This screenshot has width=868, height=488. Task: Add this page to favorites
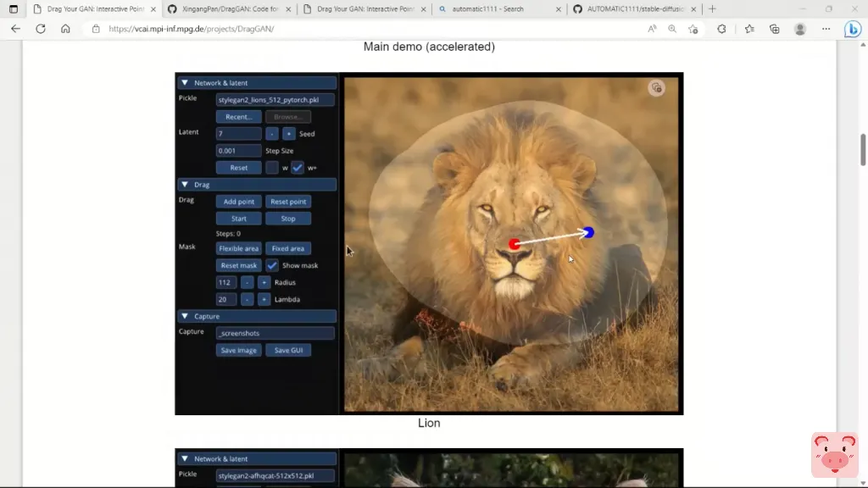[x=693, y=29]
